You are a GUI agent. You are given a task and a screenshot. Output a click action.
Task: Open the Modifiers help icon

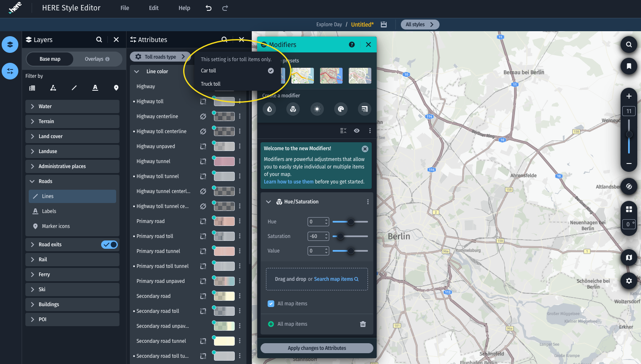point(352,45)
